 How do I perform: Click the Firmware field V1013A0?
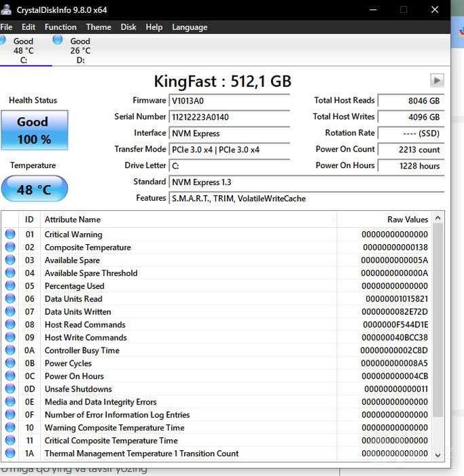(x=229, y=101)
